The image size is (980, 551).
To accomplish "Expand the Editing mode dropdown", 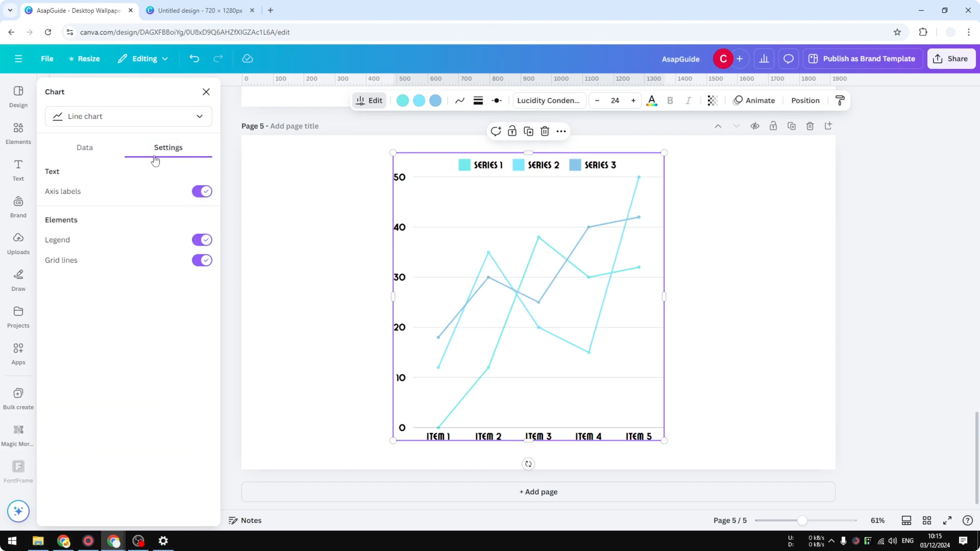I will click(143, 59).
